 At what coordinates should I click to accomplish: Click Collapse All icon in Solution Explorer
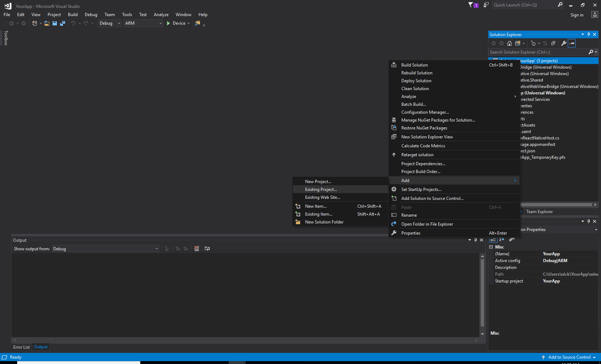coord(553,43)
